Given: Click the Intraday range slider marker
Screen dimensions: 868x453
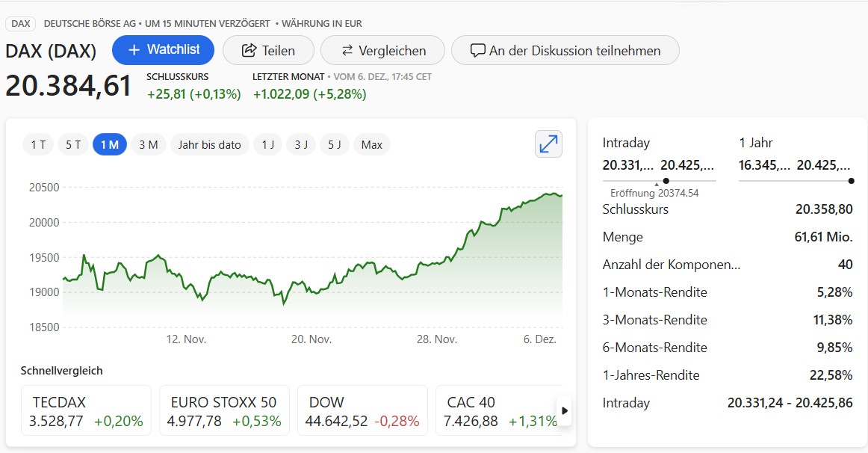Looking at the screenshot, I should [x=666, y=180].
